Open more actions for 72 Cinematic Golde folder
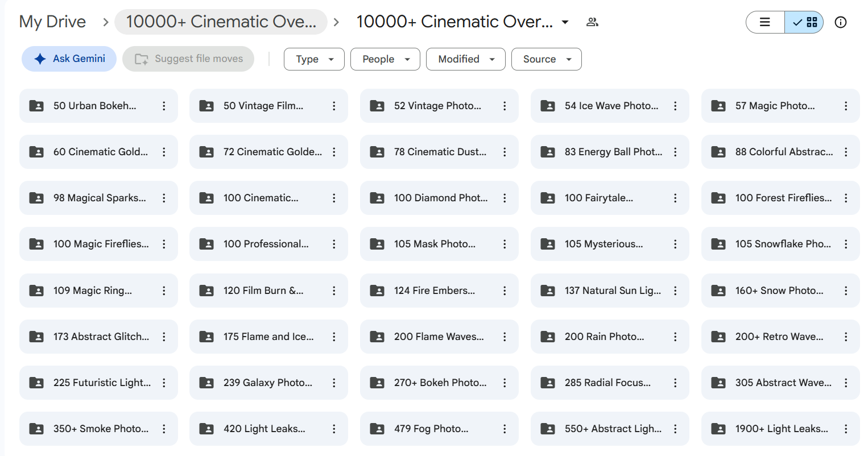The image size is (868, 456). coord(334,152)
